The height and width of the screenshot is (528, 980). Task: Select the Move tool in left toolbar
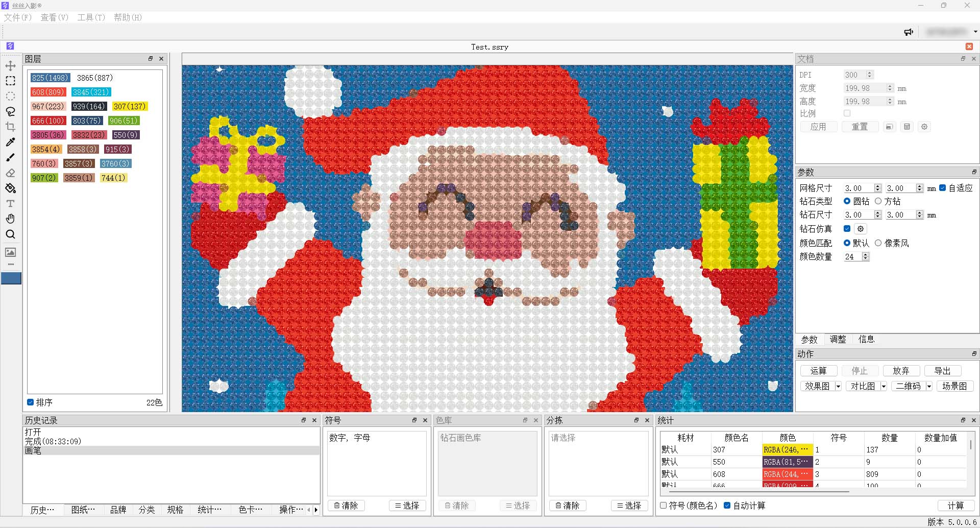10,66
